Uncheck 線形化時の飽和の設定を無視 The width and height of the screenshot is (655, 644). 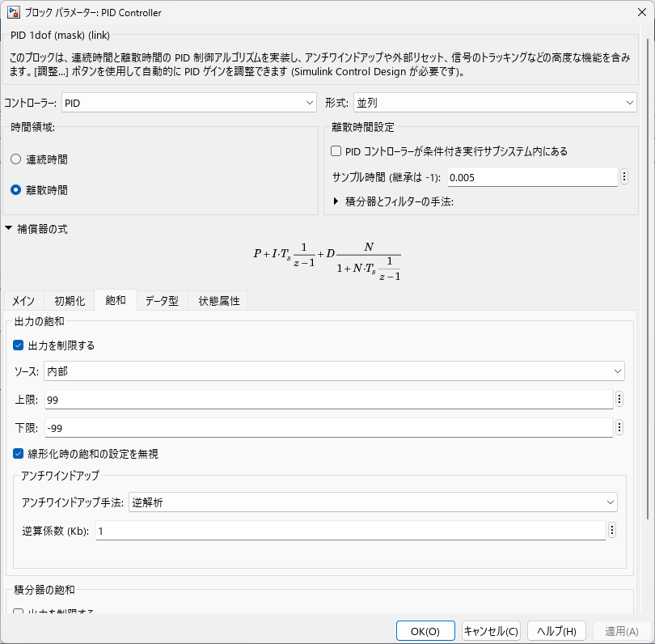[19, 453]
